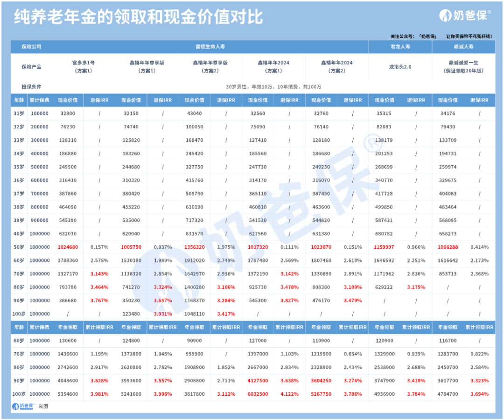Select the red 1159997 cash value cell

[x=384, y=247]
